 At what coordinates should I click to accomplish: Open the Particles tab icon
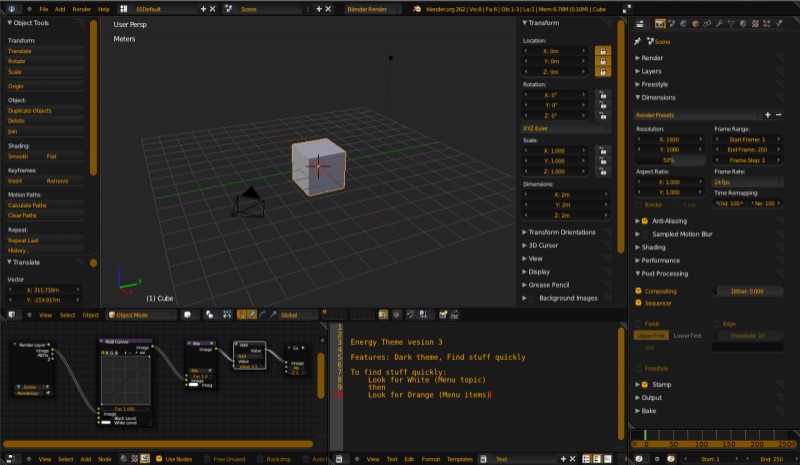click(x=766, y=23)
